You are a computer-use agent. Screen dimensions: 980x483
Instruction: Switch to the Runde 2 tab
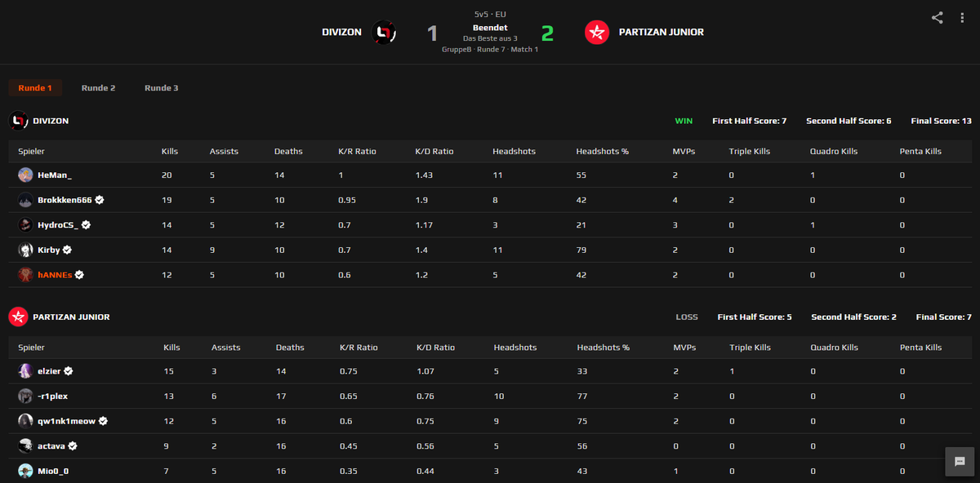point(98,88)
